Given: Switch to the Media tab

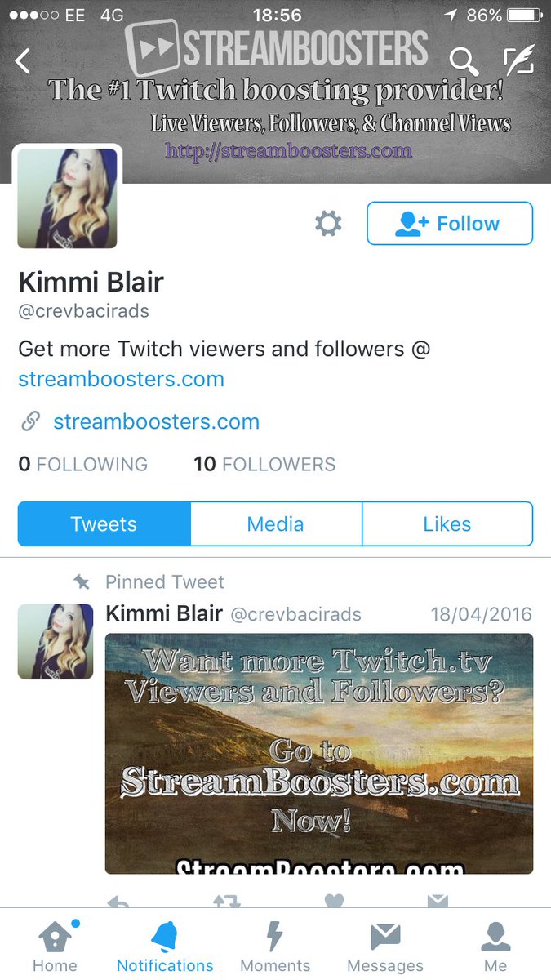Looking at the screenshot, I should [x=276, y=523].
